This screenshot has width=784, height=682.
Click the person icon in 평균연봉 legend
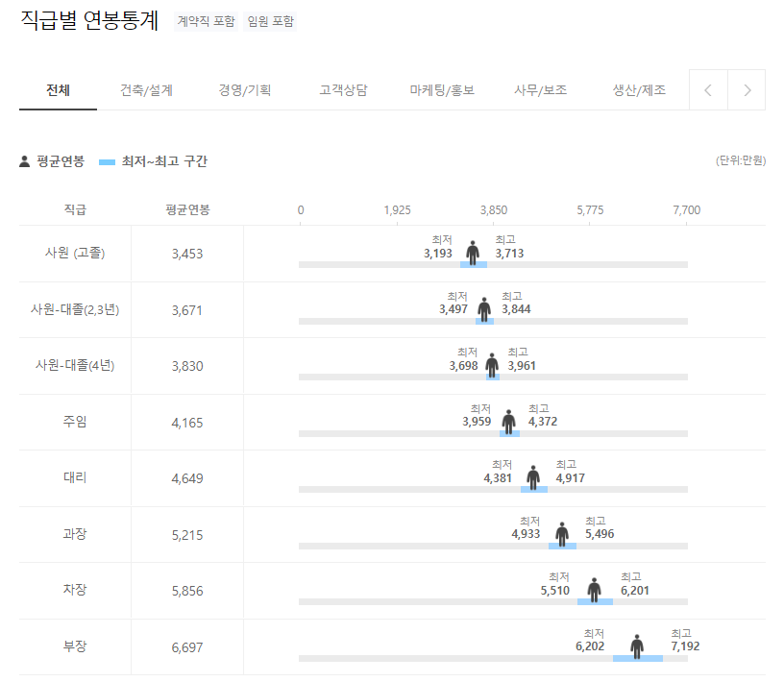[25, 161]
